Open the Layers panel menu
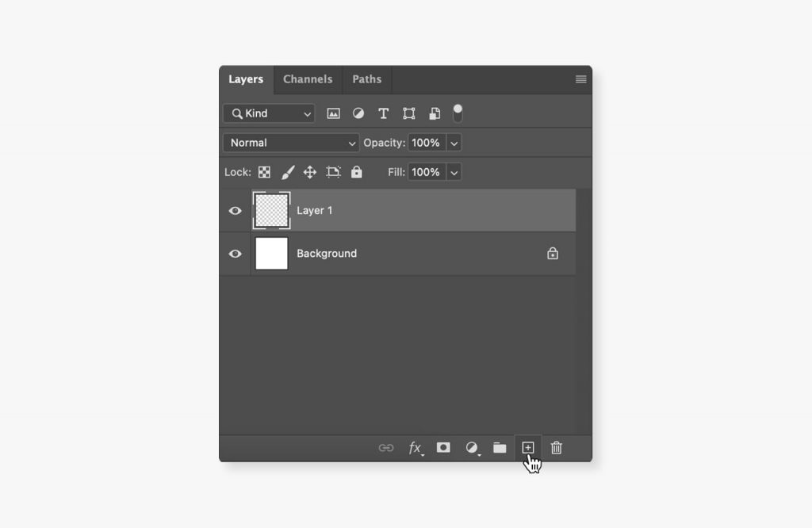 [580, 79]
